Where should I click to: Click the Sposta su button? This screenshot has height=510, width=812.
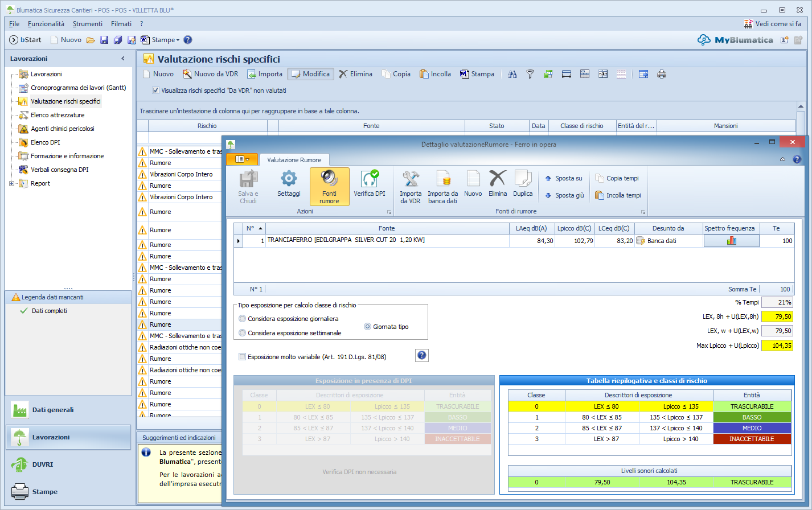point(564,178)
